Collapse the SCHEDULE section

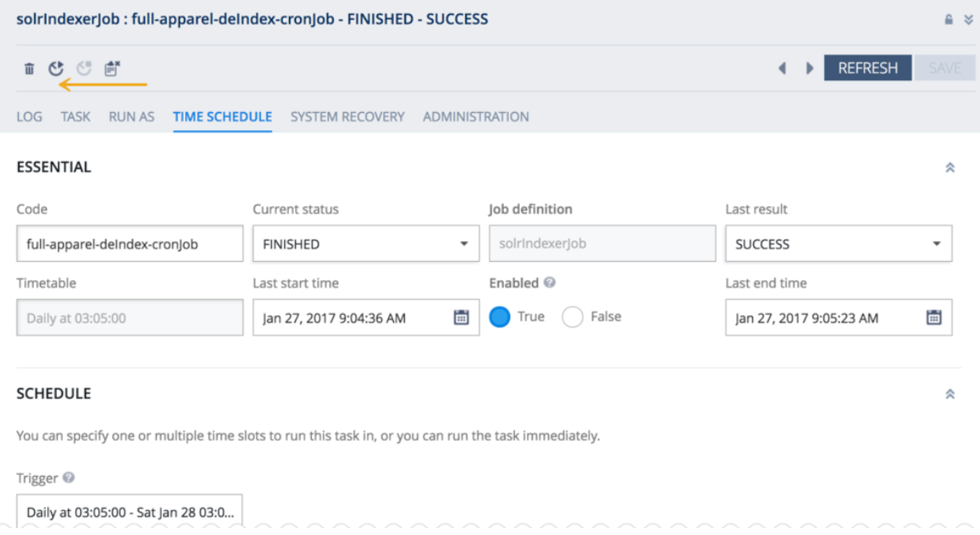(950, 394)
